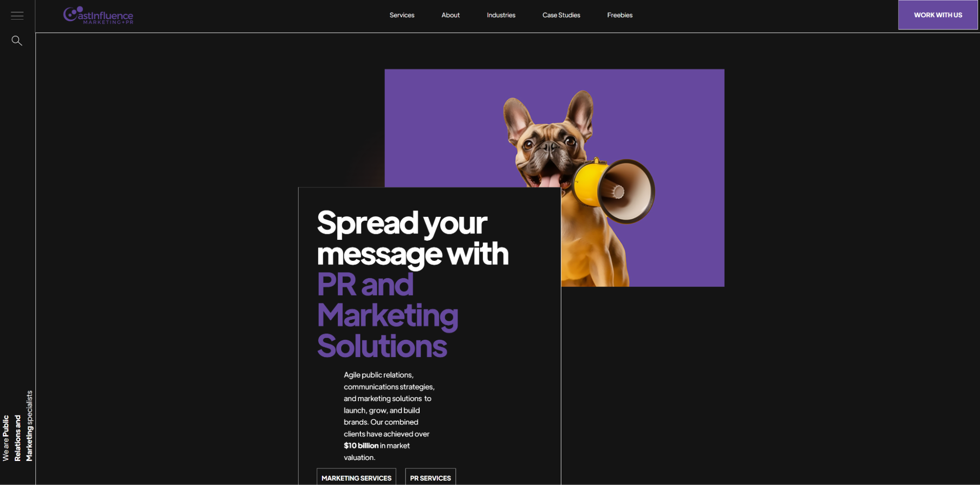
Task: Open Case Studies from navigation
Action: click(x=561, y=15)
